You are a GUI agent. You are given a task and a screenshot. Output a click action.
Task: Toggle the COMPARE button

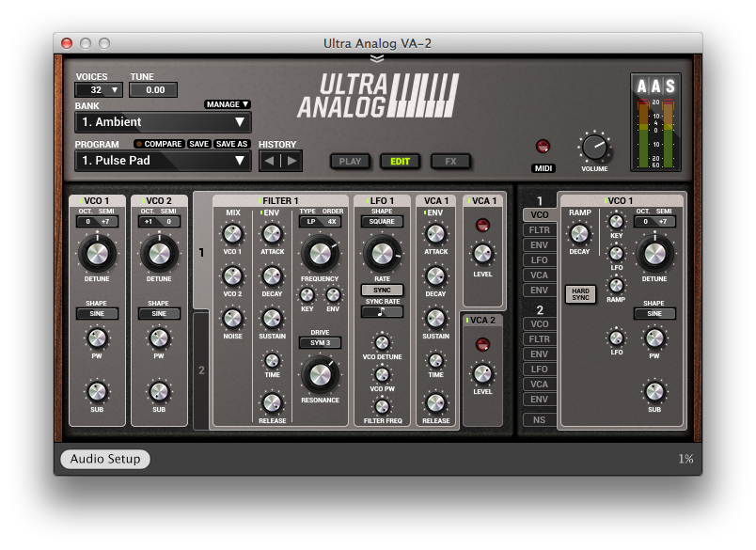pos(159,144)
